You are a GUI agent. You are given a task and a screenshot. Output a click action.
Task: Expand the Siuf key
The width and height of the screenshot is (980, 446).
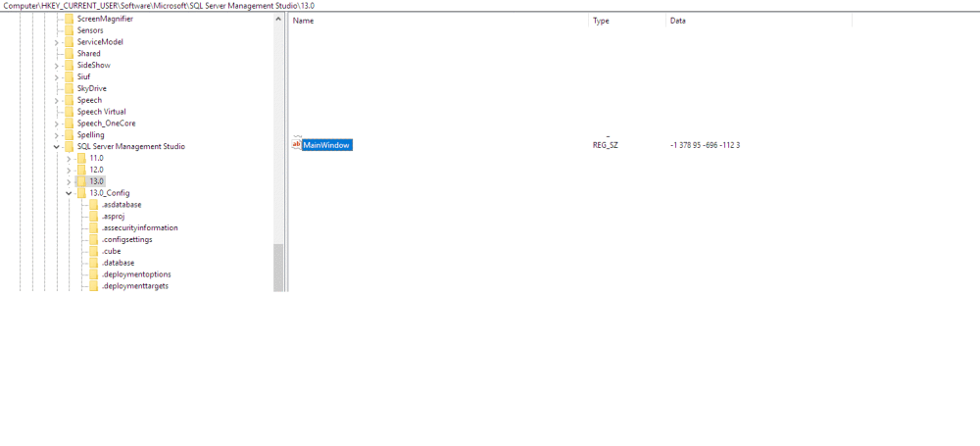pyautogui.click(x=56, y=76)
